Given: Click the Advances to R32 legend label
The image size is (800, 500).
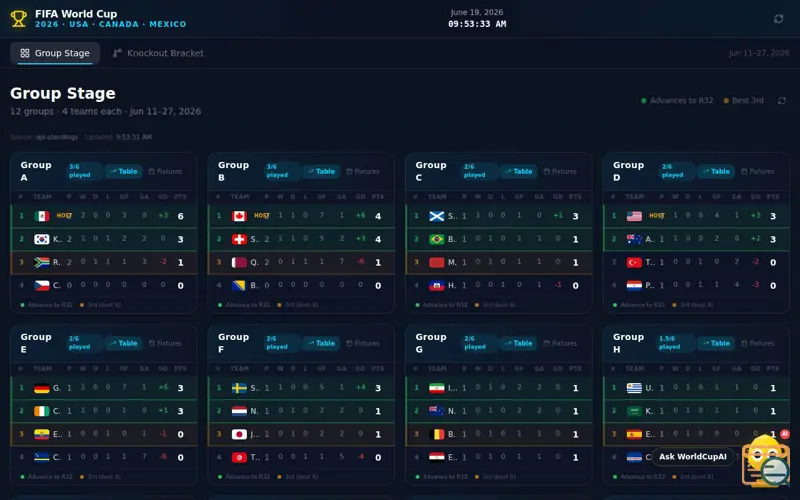Looking at the screenshot, I should pos(681,101).
